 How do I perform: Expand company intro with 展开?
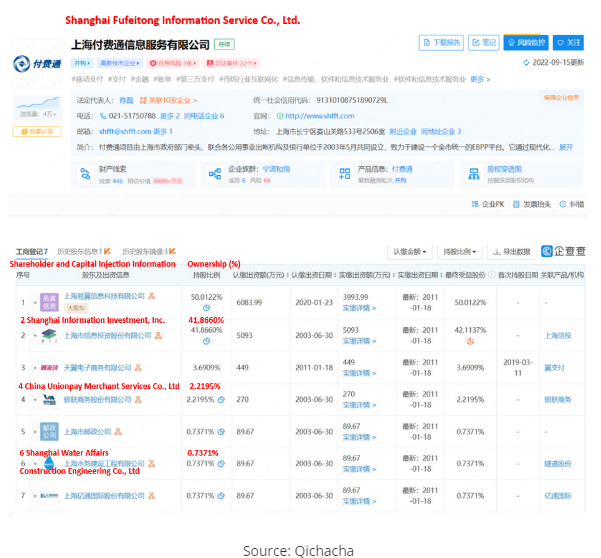(566, 147)
